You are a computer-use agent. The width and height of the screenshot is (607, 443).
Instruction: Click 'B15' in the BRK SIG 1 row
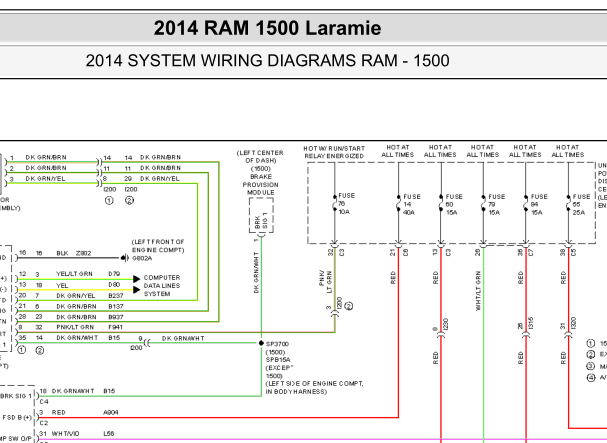coord(109,391)
